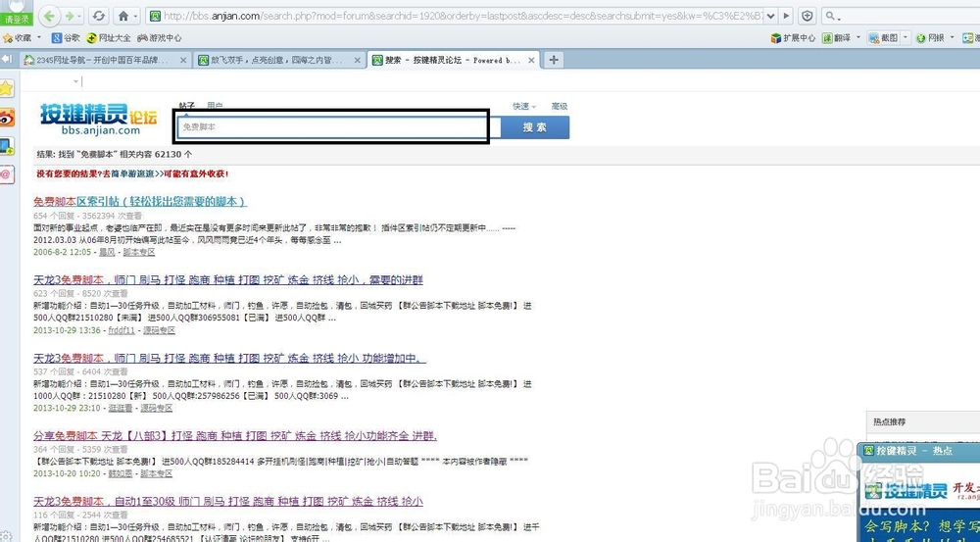Open the 收藏 favorites star
Screen dimensions: 980x542
(x=18, y=38)
